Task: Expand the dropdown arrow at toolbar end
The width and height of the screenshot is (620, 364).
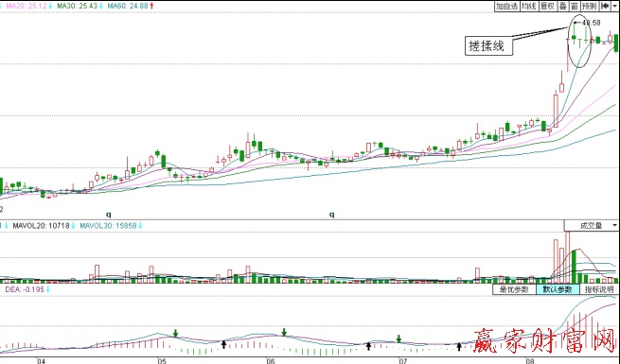Action: pyautogui.click(x=614, y=6)
